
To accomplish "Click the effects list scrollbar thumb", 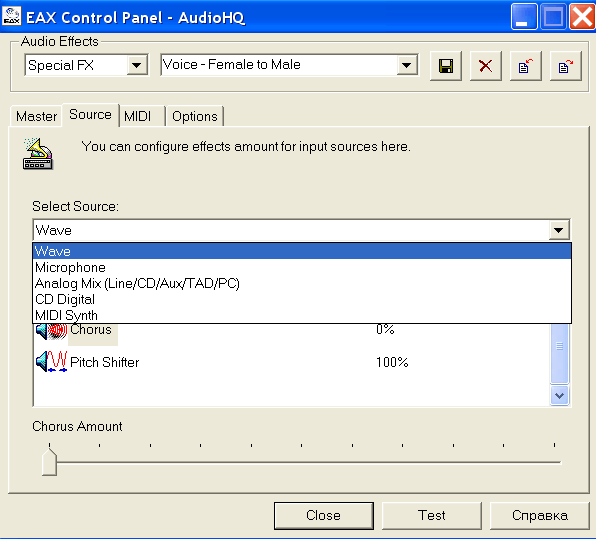I will 560,354.
